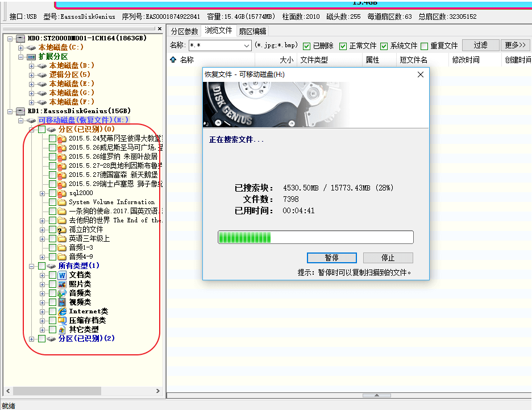
Task: Uncheck the 已删除 filter checkbox
Action: click(307, 46)
